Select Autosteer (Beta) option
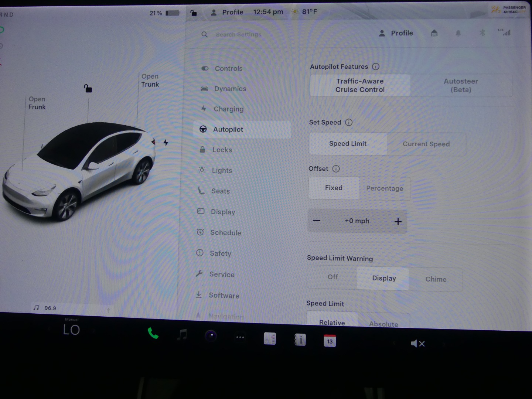Image resolution: width=532 pixels, height=399 pixels. tap(461, 85)
